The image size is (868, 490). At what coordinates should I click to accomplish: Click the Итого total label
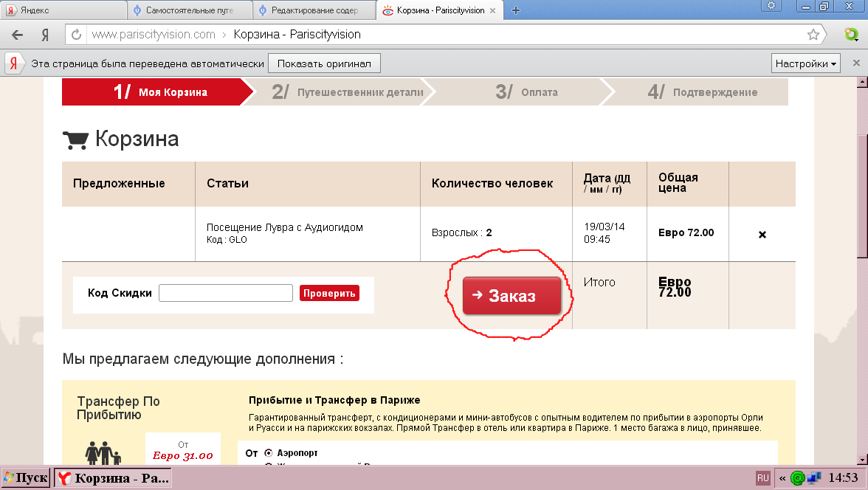(x=599, y=283)
